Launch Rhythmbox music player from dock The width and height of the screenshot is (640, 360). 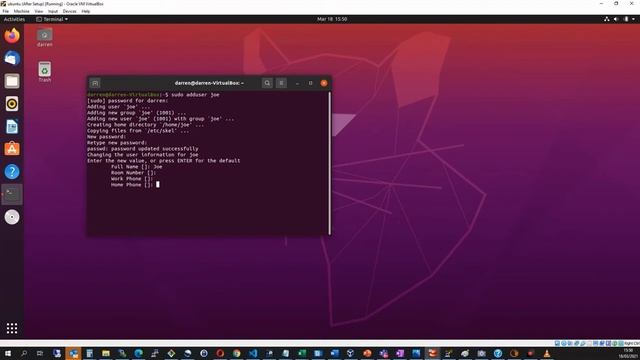point(12,104)
